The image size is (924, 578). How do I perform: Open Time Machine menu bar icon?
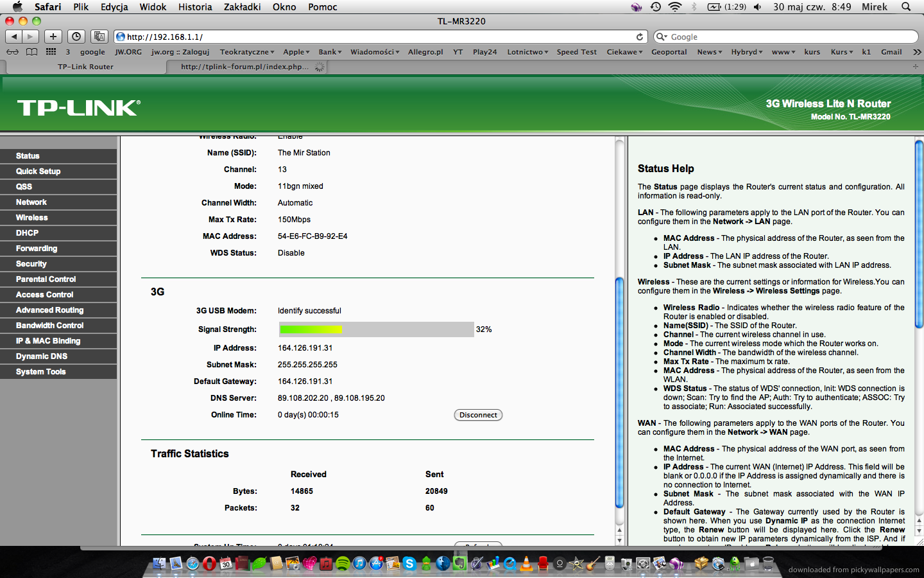(655, 6)
